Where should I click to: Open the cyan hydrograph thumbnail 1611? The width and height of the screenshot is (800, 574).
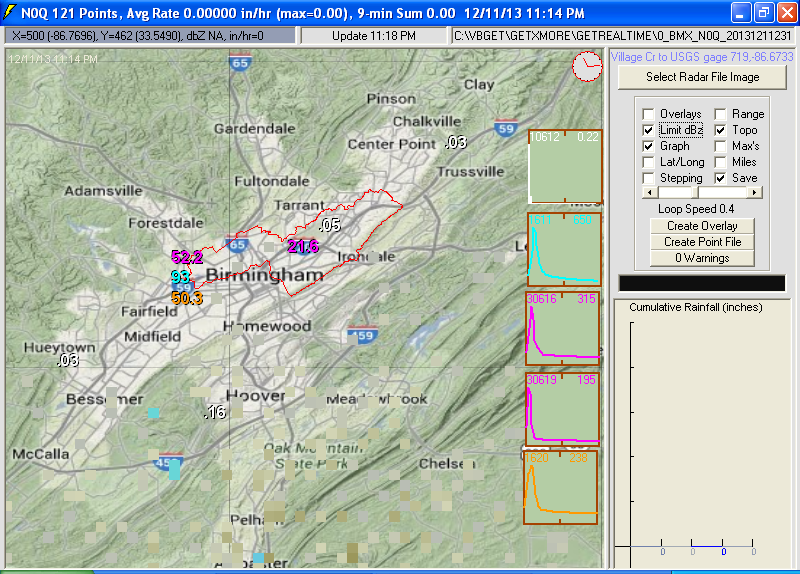coord(563,249)
